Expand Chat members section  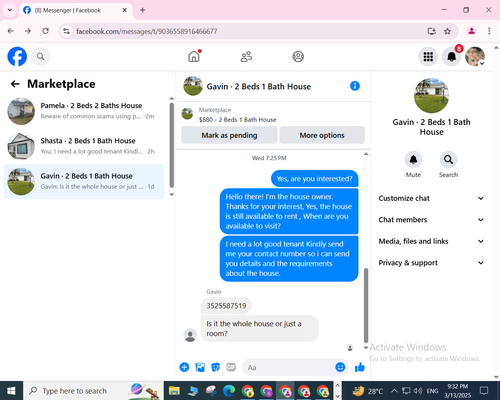(431, 220)
